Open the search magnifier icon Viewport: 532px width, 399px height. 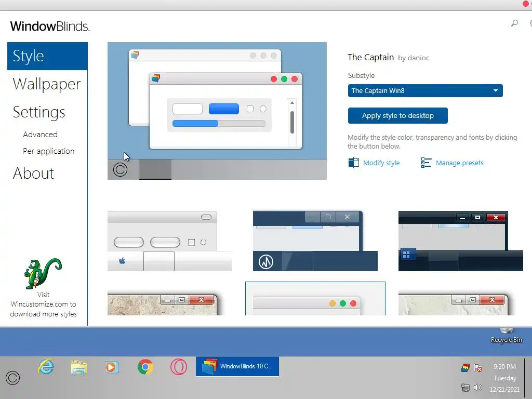[x=514, y=23]
